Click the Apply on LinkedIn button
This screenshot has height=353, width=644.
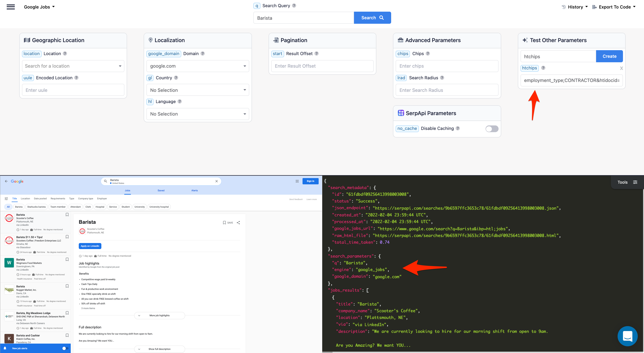90,246
